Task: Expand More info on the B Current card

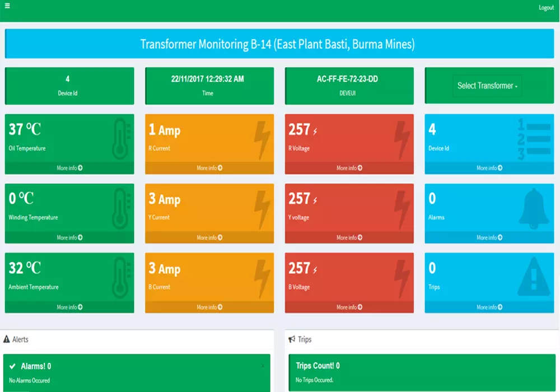Action: pos(209,307)
